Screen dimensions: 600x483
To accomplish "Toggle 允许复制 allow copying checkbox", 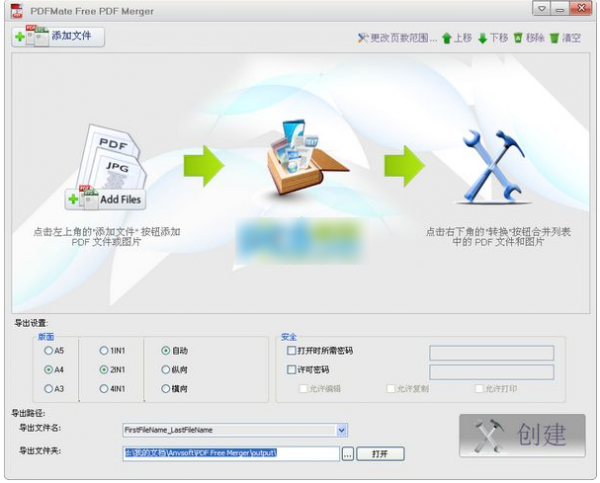I will [391, 389].
